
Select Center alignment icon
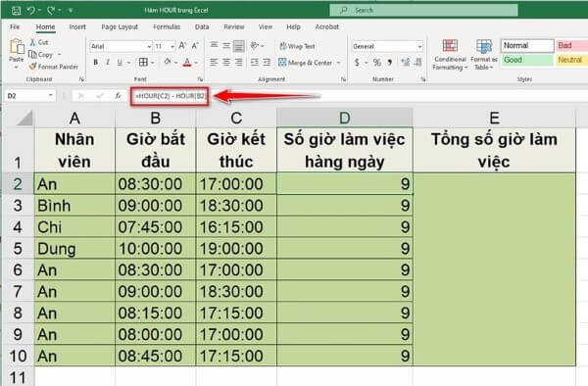(x=226, y=62)
